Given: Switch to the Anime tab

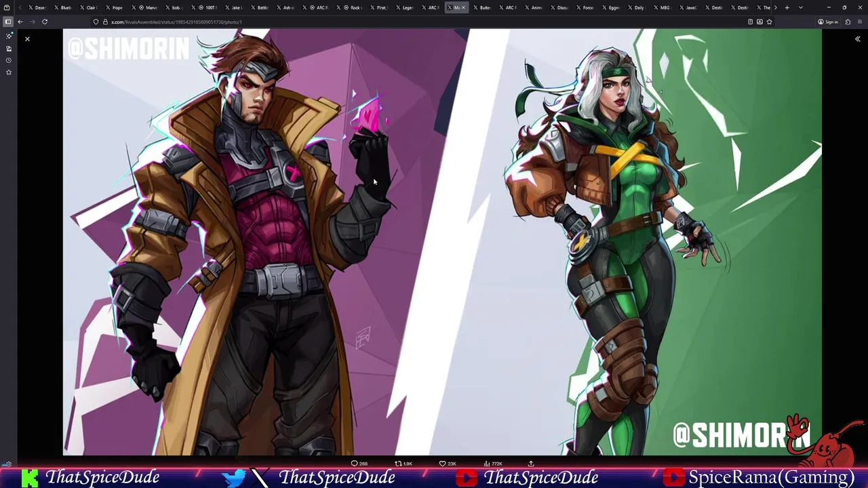Looking at the screenshot, I should 533,7.
